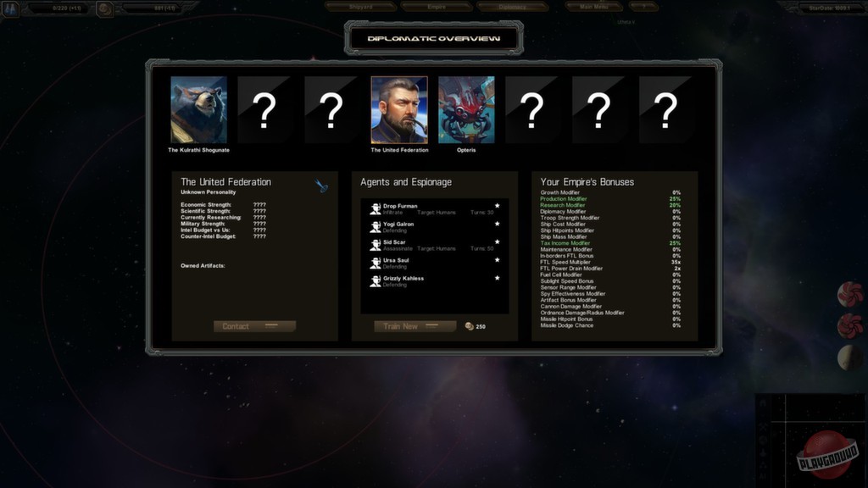The height and width of the screenshot is (488, 868).
Task: Open the Diplomacy menu
Action: (x=512, y=7)
